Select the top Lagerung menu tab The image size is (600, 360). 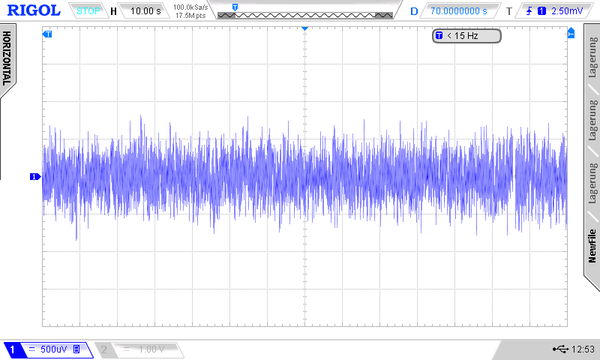point(592,57)
